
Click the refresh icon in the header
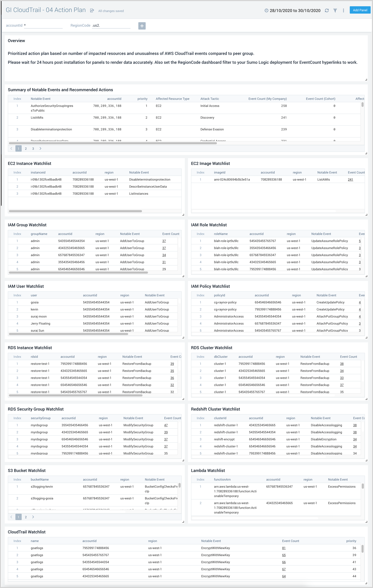click(327, 10)
